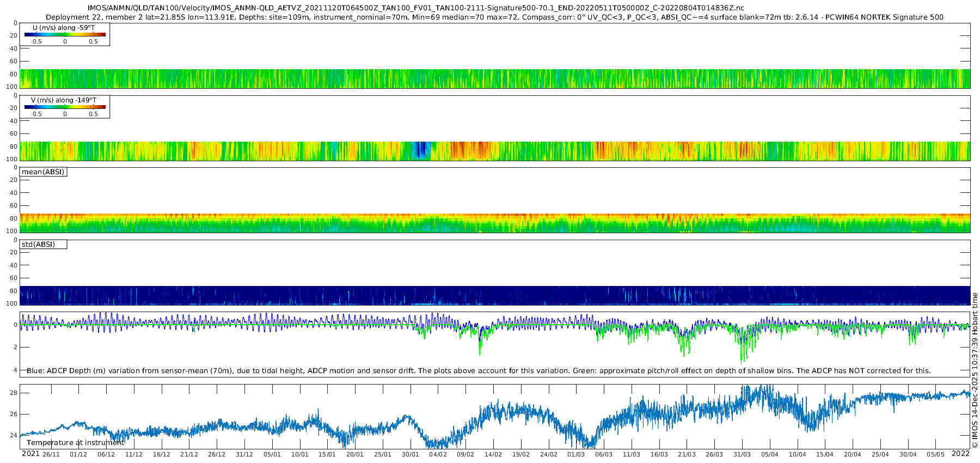This screenshot has width=980, height=463.
Task: Select the 21/03 date tick label
Action: [x=687, y=455]
